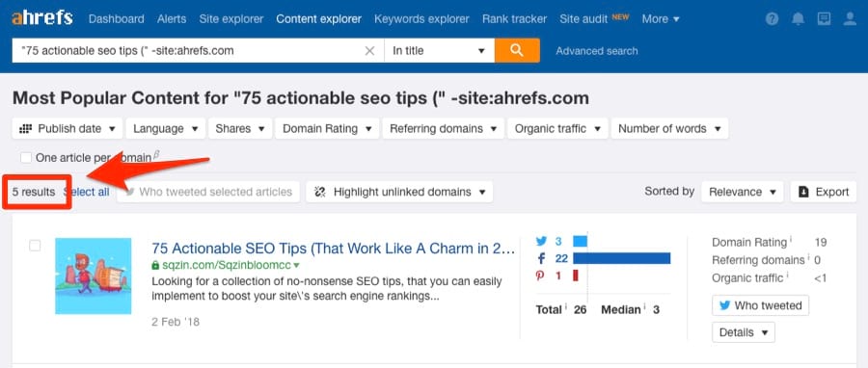Viewport: 868px width, 368px height.
Task: Open the user profile icon
Action: 850,19
